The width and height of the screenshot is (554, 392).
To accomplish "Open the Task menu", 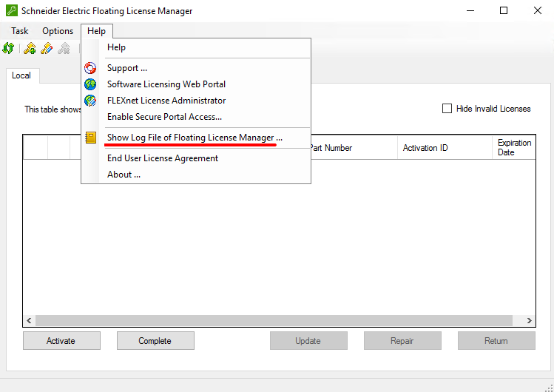I will click(19, 31).
